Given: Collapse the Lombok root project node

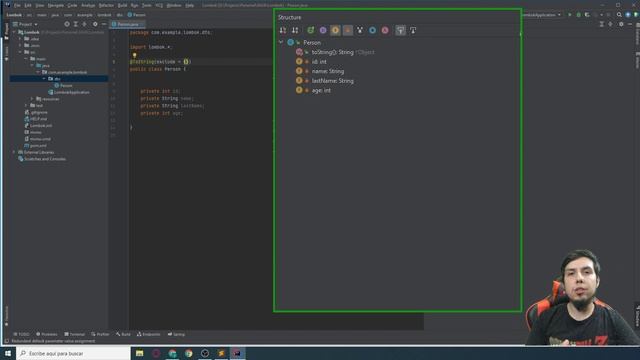Looking at the screenshot, I should click(14, 32).
